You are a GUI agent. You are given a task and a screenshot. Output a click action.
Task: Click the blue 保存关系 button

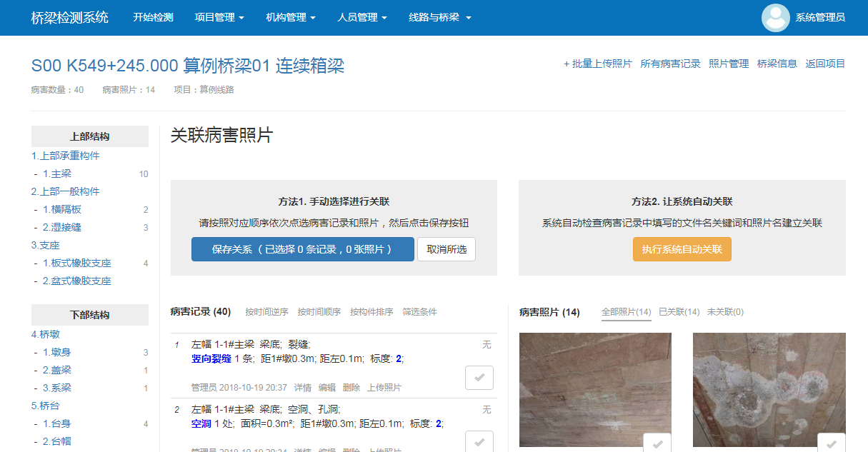click(x=302, y=249)
